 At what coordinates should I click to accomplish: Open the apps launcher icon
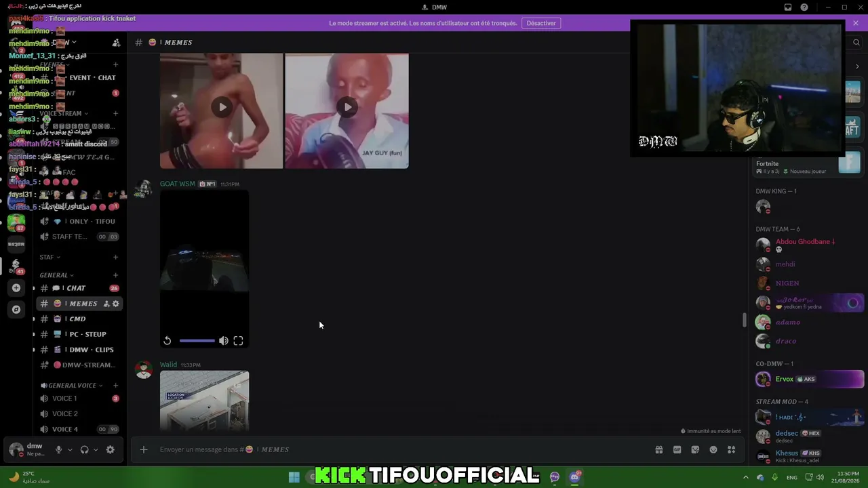[x=732, y=449]
